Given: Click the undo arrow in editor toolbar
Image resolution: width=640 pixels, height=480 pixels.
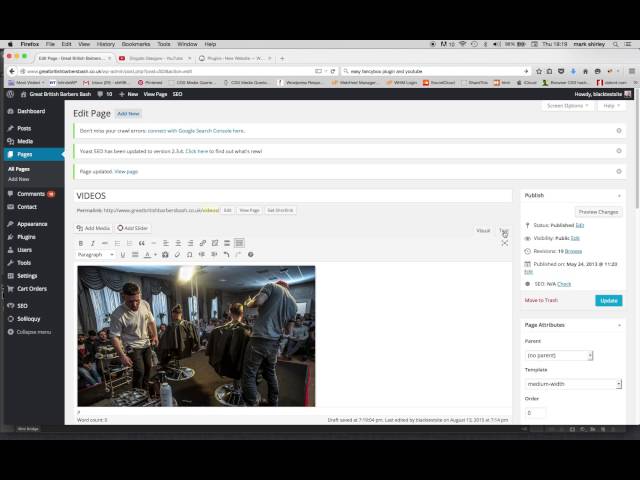Looking at the screenshot, I should click(x=226, y=254).
